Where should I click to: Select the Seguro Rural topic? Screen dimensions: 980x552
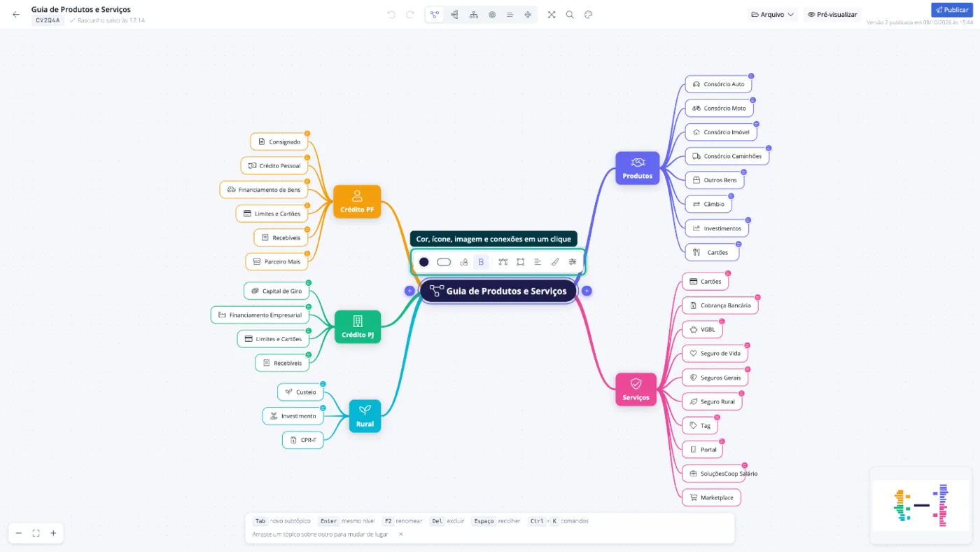(x=713, y=401)
